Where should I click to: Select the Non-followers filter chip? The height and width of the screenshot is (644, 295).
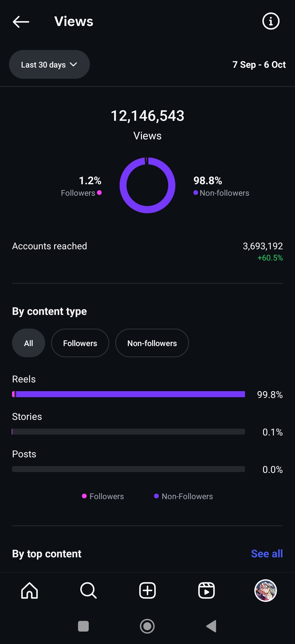point(152,343)
